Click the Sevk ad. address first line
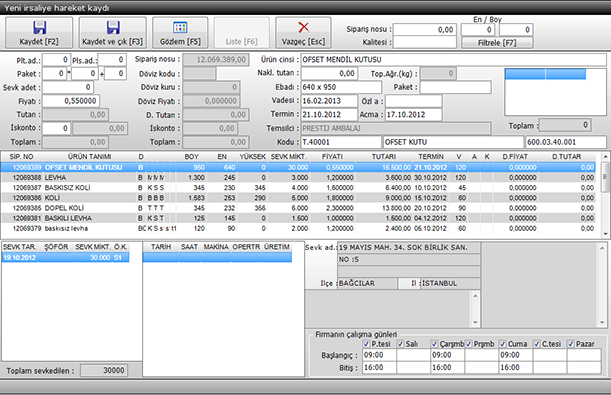Viewport: 611px width, 395px height. (x=409, y=248)
